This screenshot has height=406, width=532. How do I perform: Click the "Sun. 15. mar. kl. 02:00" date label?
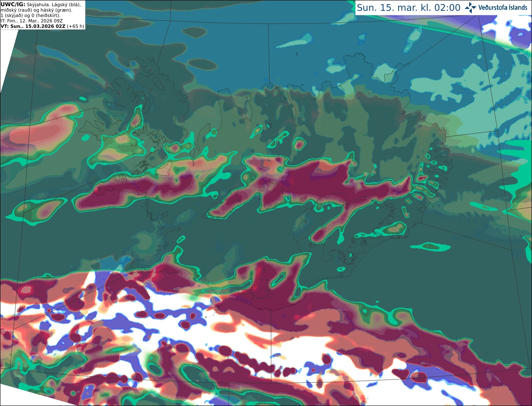click(409, 8)
